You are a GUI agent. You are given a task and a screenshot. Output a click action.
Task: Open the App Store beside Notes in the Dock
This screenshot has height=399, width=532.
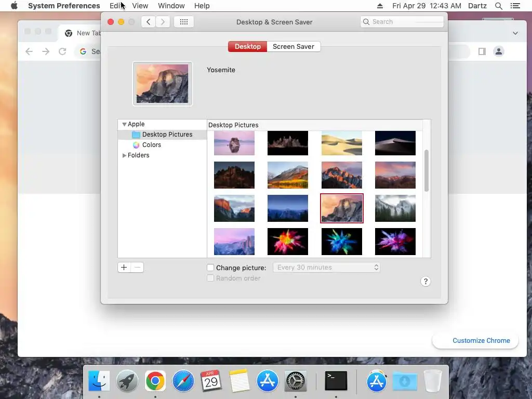[268, 381]
